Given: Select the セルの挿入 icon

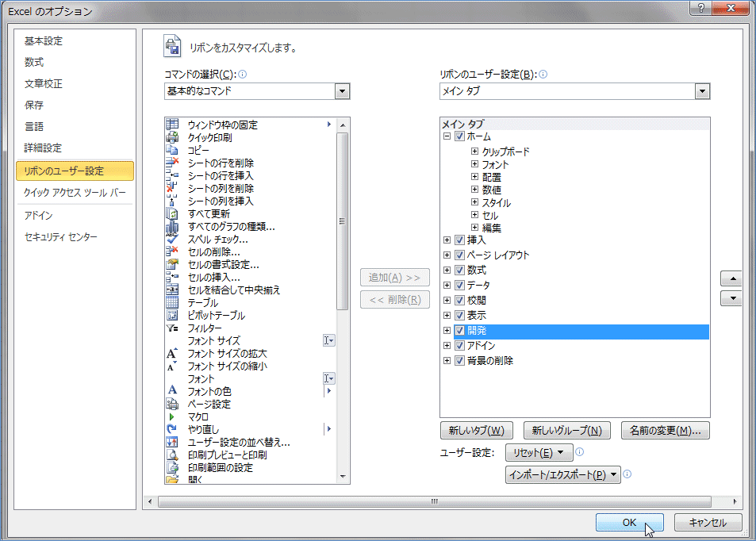Looking at the screenshot, I should pos(172,277).
